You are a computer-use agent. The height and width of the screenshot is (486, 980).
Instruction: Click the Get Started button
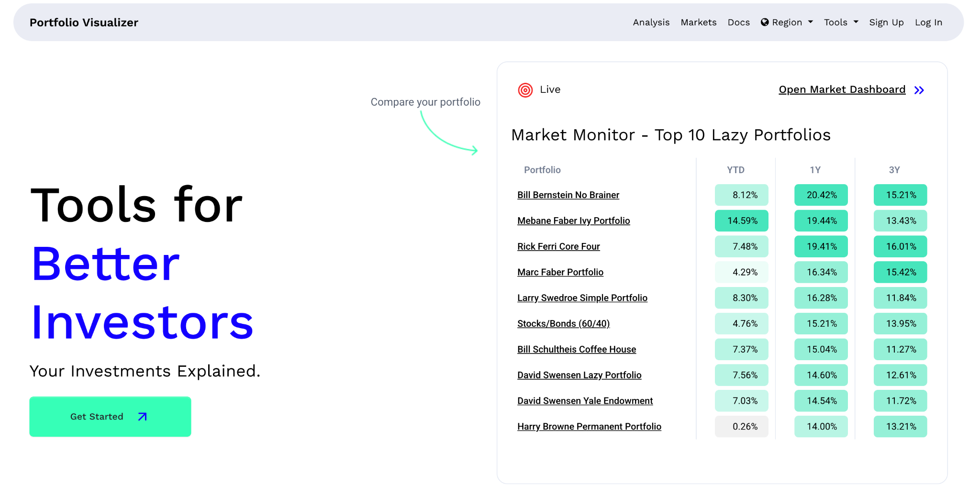tap(110, 416)
